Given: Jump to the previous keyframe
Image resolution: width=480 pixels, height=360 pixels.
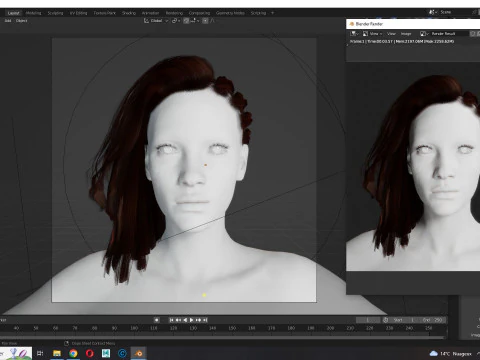Looking at the screenshot, I should tap(178, 320).
